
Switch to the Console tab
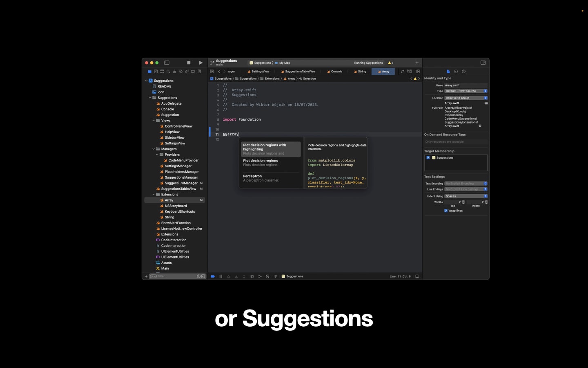334,72
